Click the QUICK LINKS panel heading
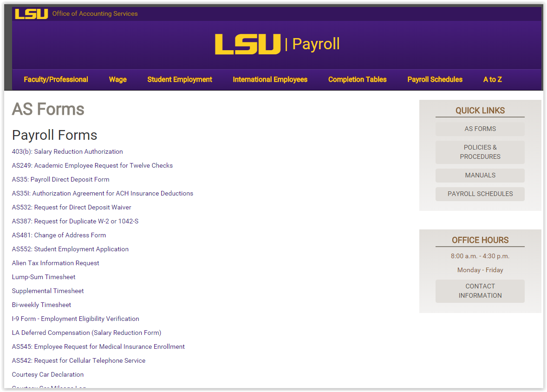This screenshot has width=547, height=392. pos(480,111)
